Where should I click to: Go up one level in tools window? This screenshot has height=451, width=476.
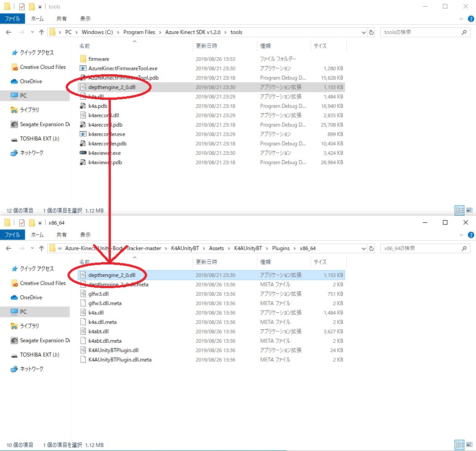pyautogui.click(x=42, y=32)
